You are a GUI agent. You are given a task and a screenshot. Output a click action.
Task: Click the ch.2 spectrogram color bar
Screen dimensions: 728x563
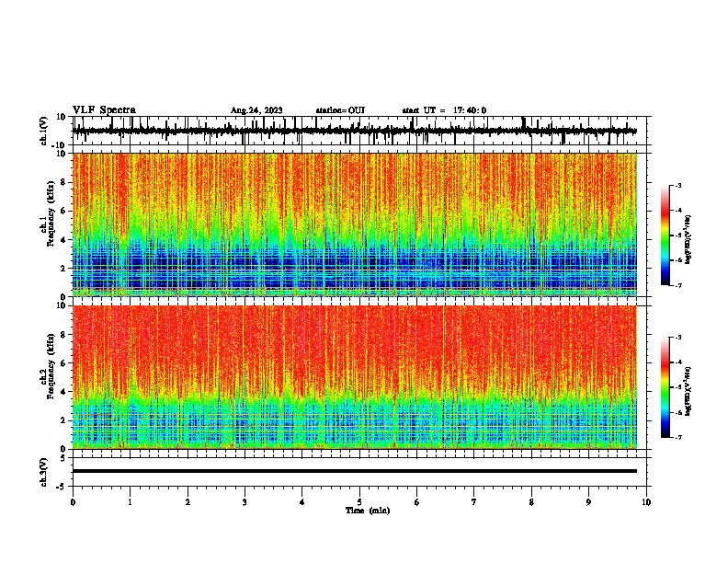[665, 387]
